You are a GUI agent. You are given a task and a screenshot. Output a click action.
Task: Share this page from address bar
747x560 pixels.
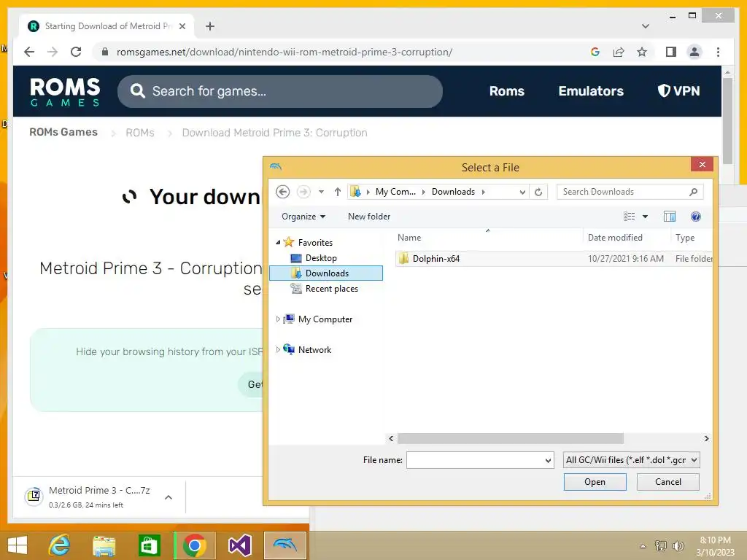coord(619,52)
